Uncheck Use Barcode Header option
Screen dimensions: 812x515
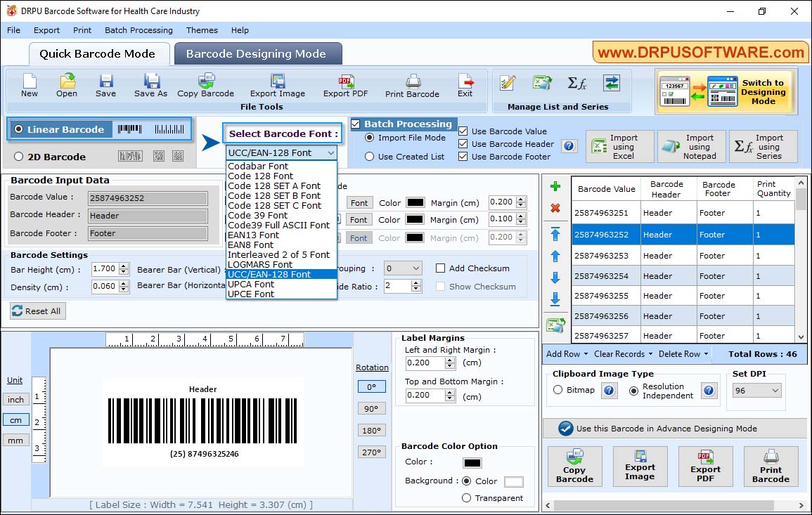coord(463,143)
